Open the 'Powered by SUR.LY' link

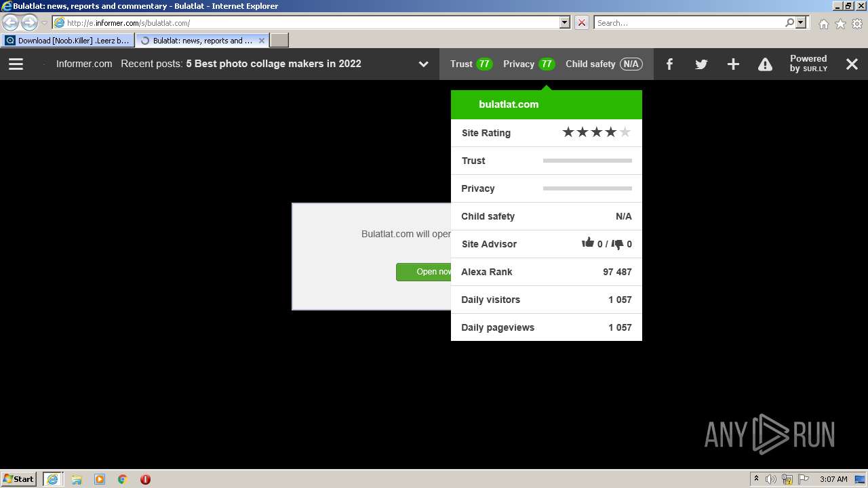(x=808, y=64)
